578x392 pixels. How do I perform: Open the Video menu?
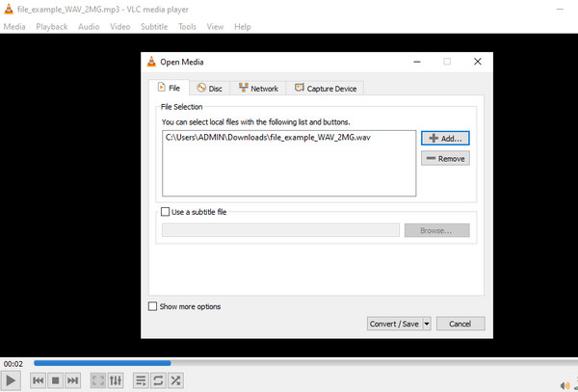[x=119, y=27]
